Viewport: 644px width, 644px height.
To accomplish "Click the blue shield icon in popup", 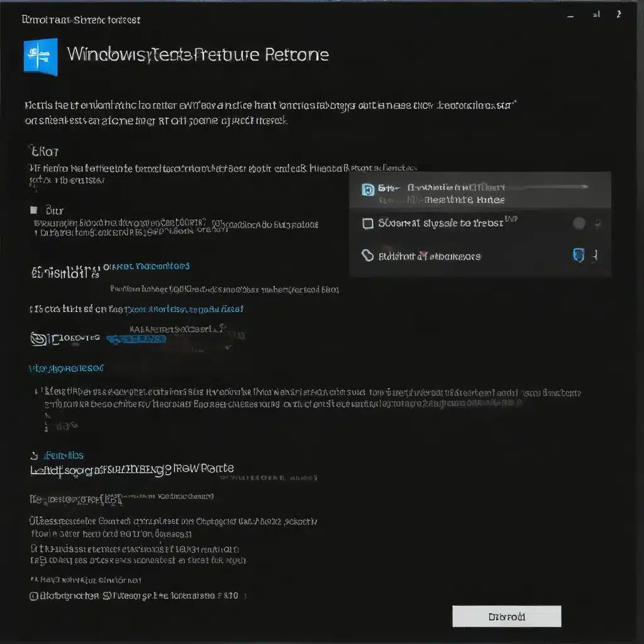I will click(579, 255).
